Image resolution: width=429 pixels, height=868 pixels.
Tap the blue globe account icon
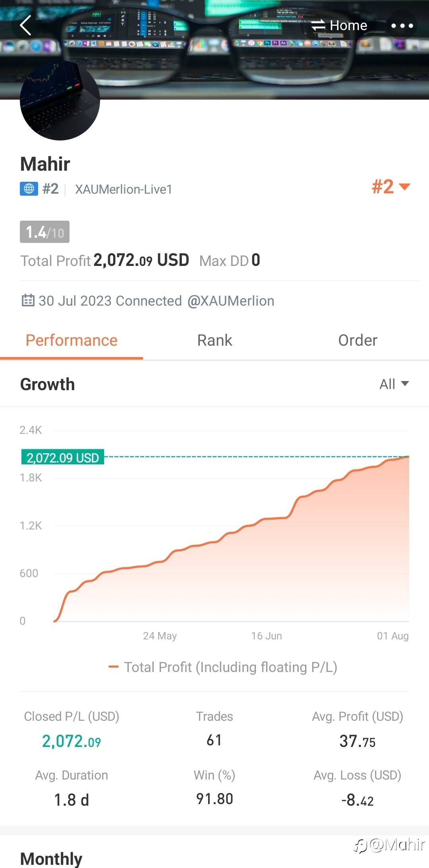point(29,189)
